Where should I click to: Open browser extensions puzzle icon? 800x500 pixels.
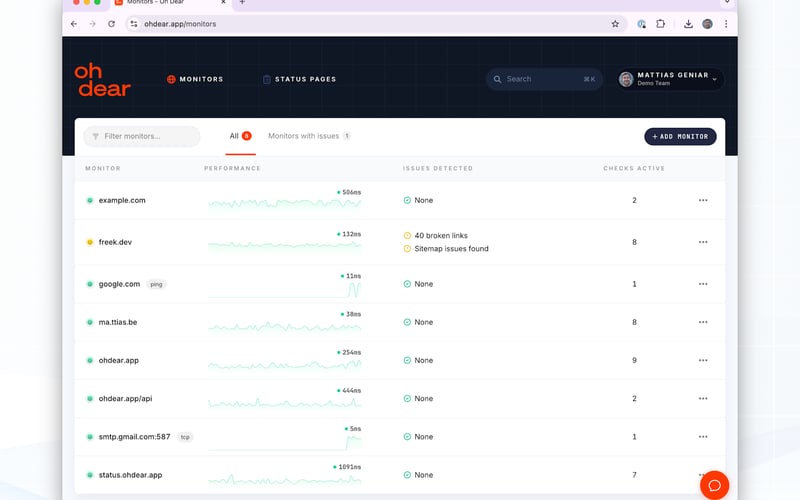point(660,24)
